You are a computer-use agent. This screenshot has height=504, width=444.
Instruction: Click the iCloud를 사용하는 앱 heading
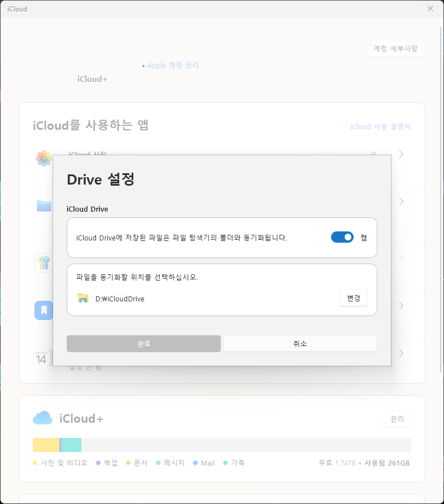click(x=90, y=125)
